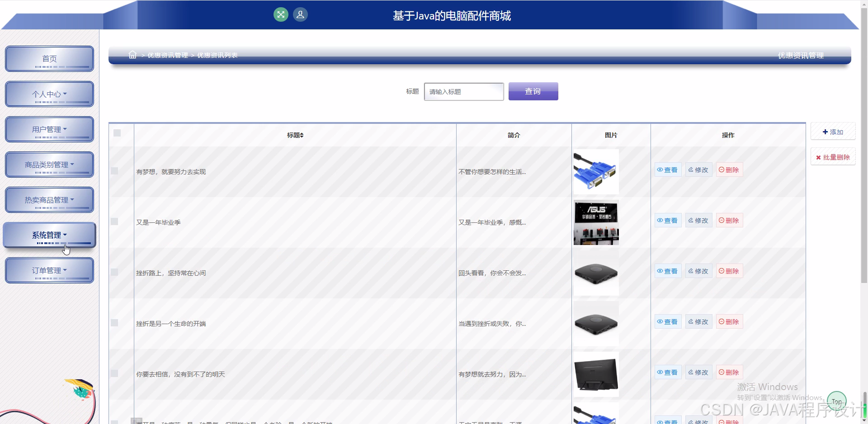This screenshot has height=424, width=868.
Task: Click 优惠资讯列表 breadcrumb link
Action: (x=217, y=55)
